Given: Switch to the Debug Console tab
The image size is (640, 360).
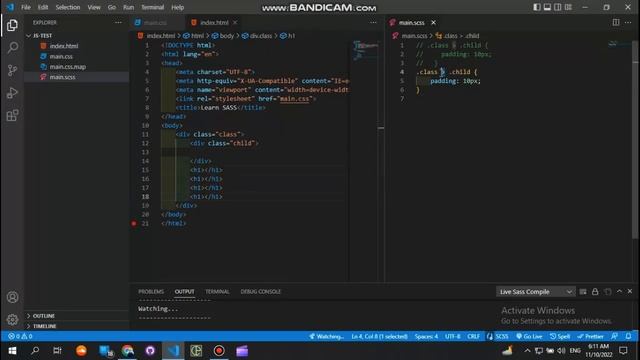Looking at the screenshot, I should pyautogui.click(x=260, y=291).
